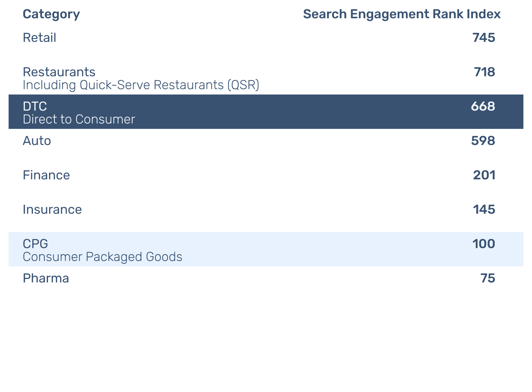Click the Category column header
Screen dimensions: 532x392
(x=51, y=14)
